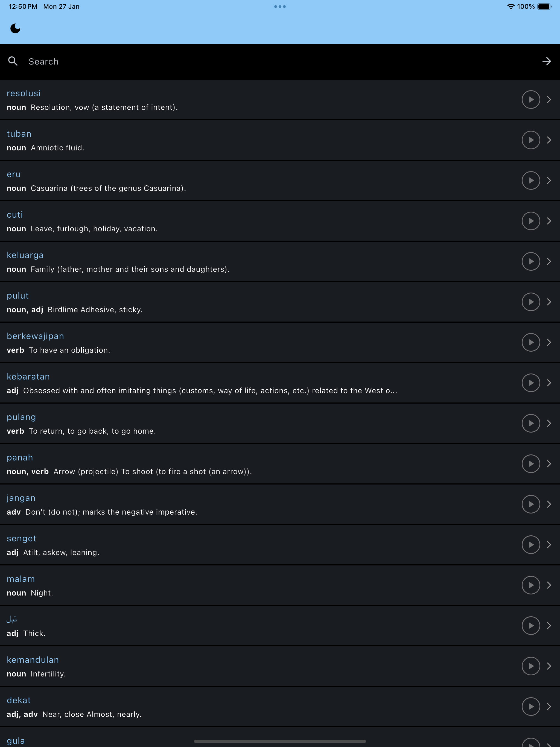Expand the jangan entry chevron
Image resolution: width=560 pixels, height=747 pixels.
[549, 504]
